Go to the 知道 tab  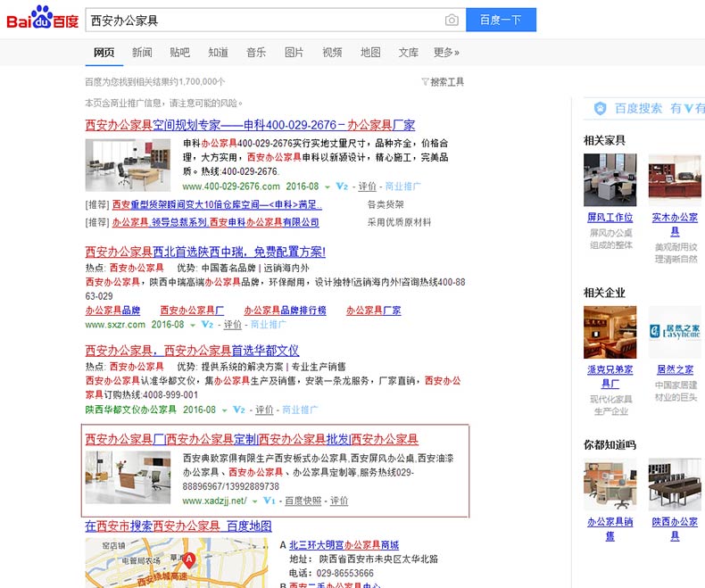(218, 53)
